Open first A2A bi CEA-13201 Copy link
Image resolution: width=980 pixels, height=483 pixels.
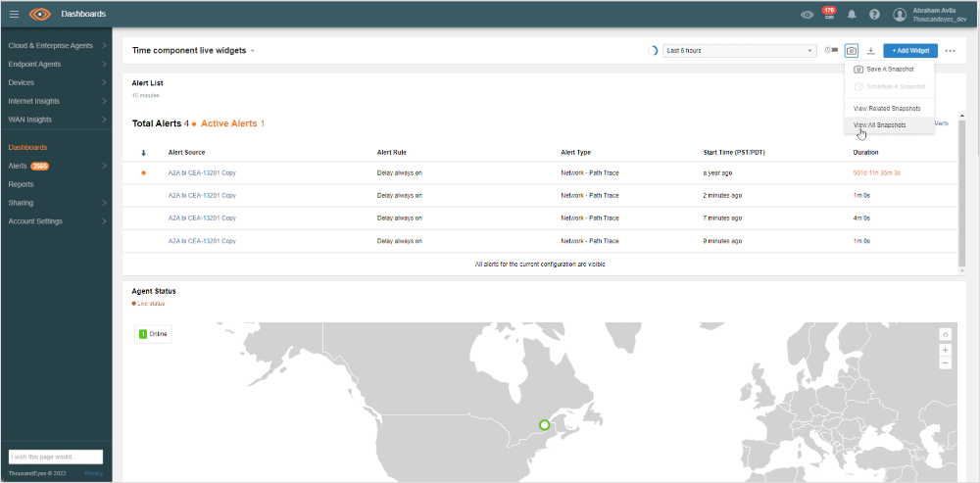tap(202, 172)
